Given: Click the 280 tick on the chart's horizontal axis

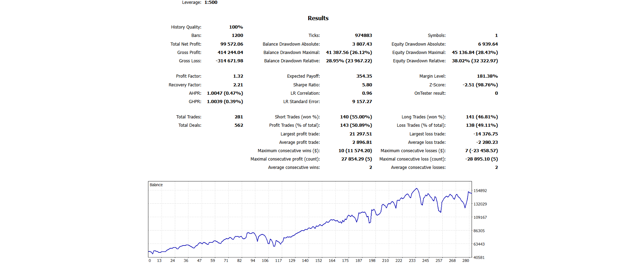Looking at the screenshot, I should 465,260.
